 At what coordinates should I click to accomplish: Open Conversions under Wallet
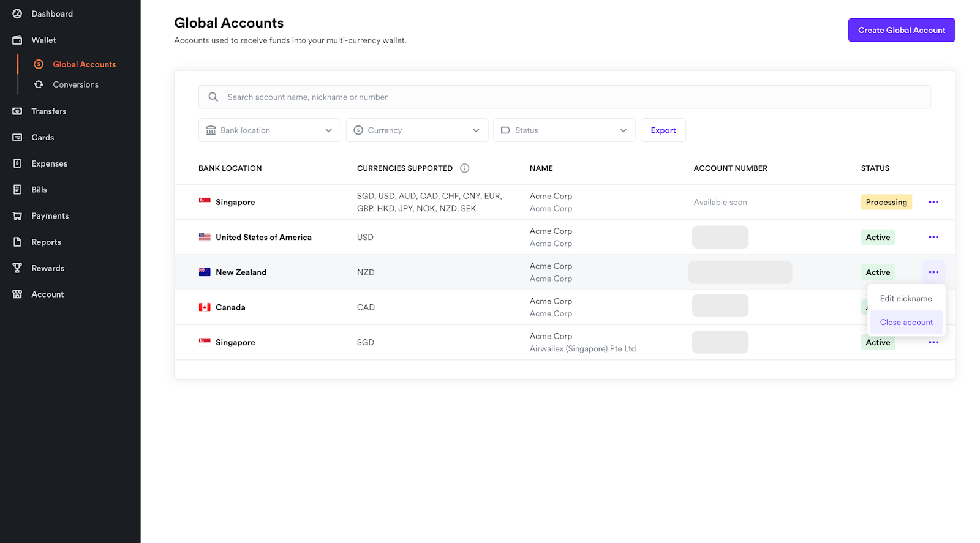(x=75, y=85)
